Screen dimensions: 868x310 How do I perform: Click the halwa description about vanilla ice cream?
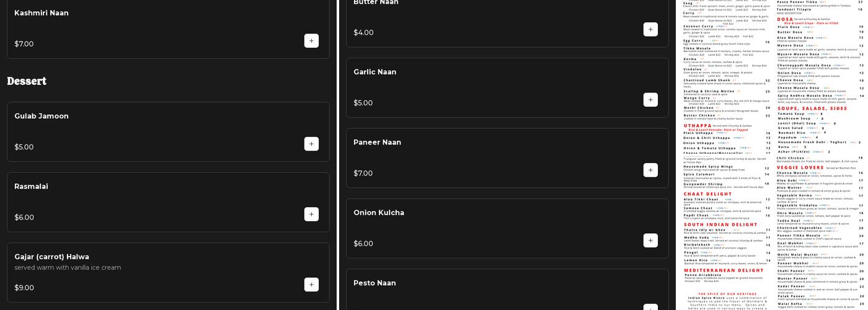point(68,268)
